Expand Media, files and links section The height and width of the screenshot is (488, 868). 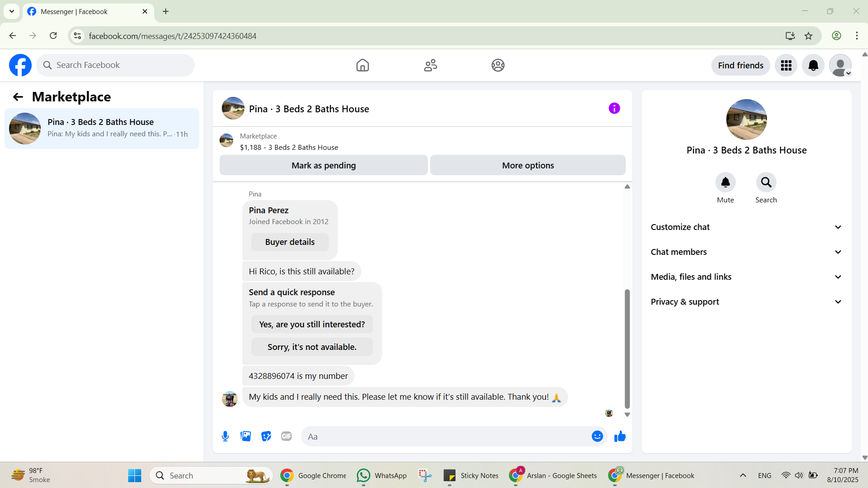tap(746, 277)
